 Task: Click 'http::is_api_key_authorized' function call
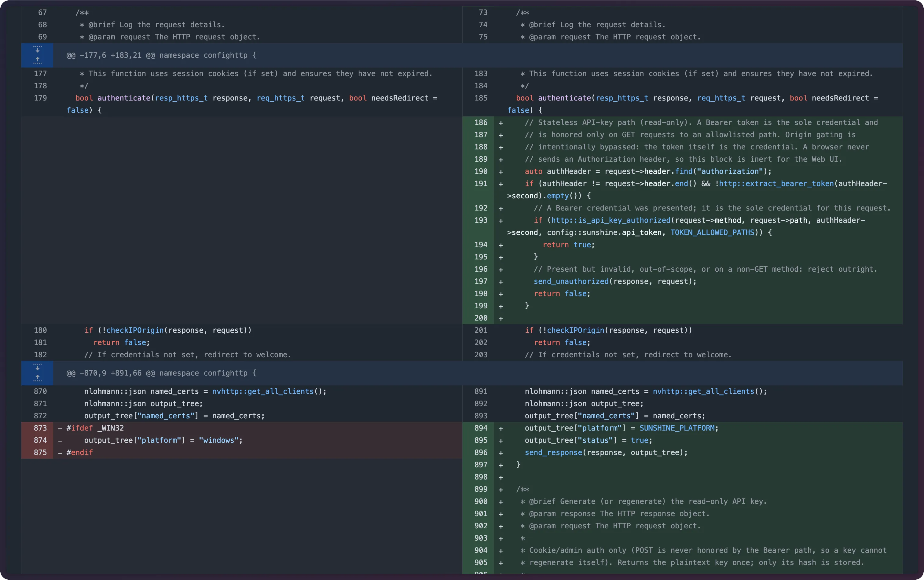point(610,221)
